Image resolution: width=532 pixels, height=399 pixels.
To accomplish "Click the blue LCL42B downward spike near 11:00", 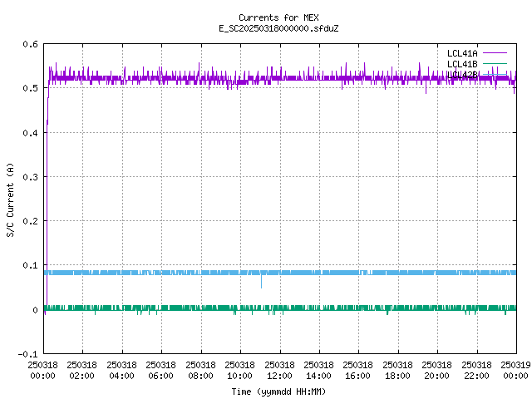I will pos(261,282).
